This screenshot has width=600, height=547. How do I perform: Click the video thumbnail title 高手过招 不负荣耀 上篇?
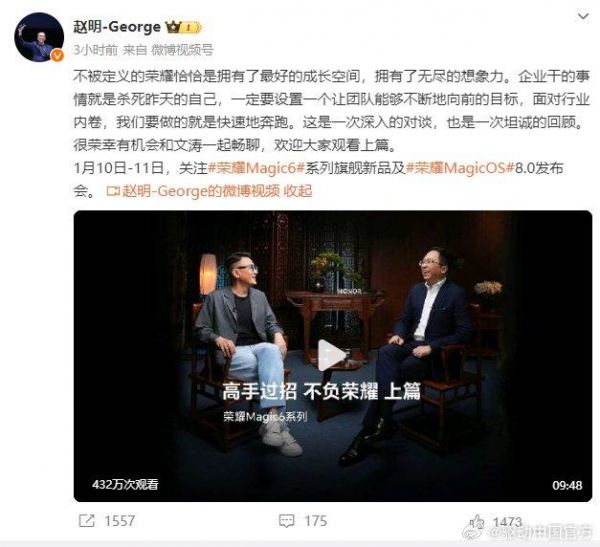pyautogui.click(x=321, y=391)
